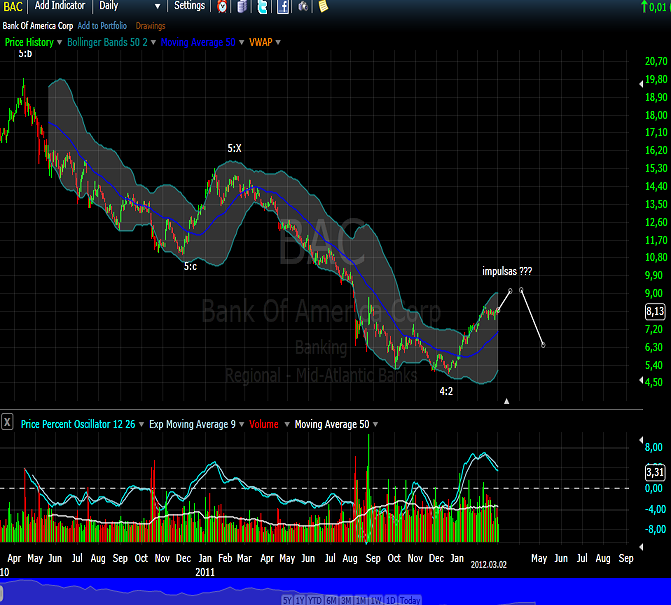This screenshot has height=605, width=671.
Task: Close the lower indicator panel with X
Action: coord(7,422)
